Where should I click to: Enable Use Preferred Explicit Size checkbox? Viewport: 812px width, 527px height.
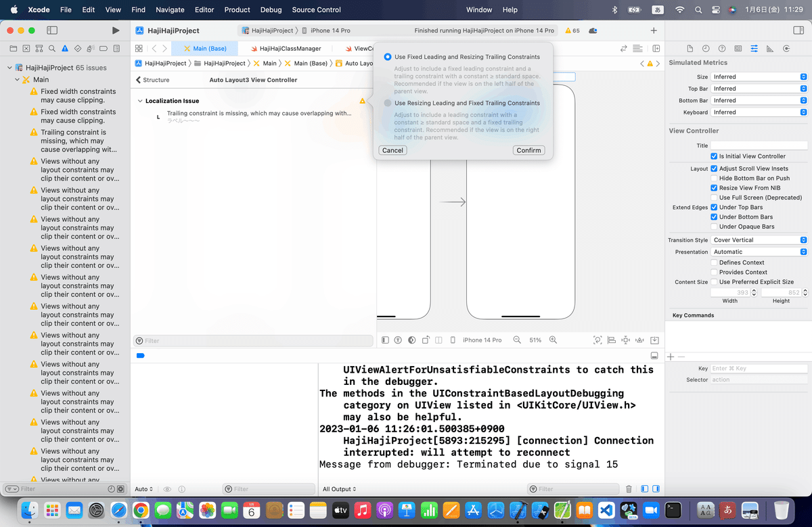pyautogui.click(x=714, y=282)
